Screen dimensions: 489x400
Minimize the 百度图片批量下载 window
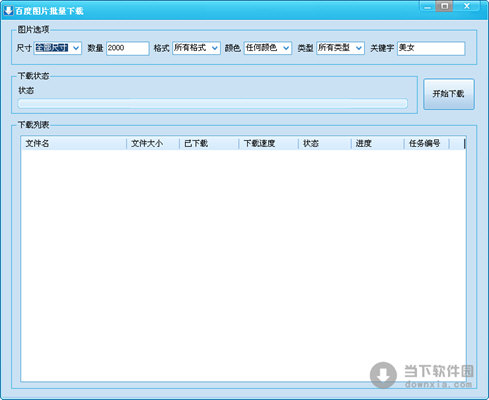[428, 6]
